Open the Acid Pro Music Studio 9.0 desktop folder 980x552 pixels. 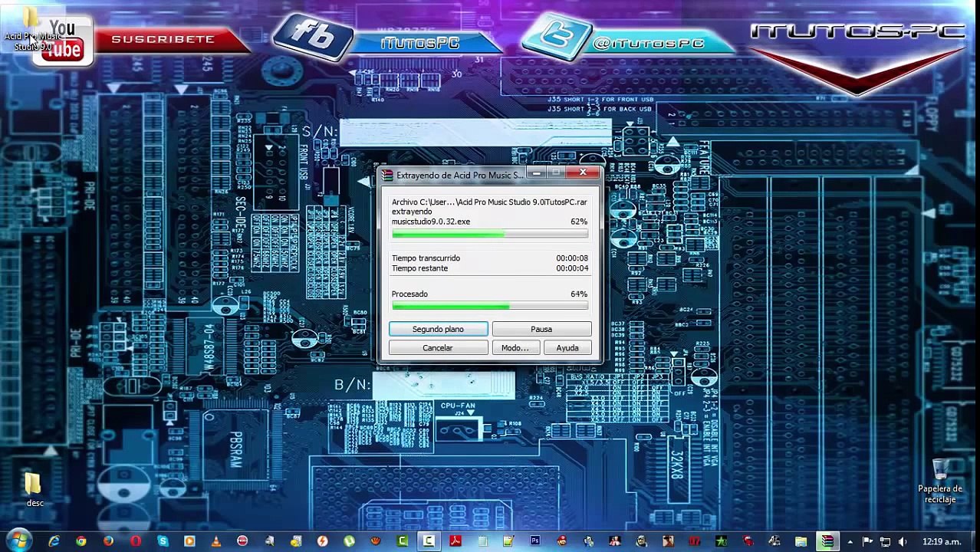(x=33, y=31)
